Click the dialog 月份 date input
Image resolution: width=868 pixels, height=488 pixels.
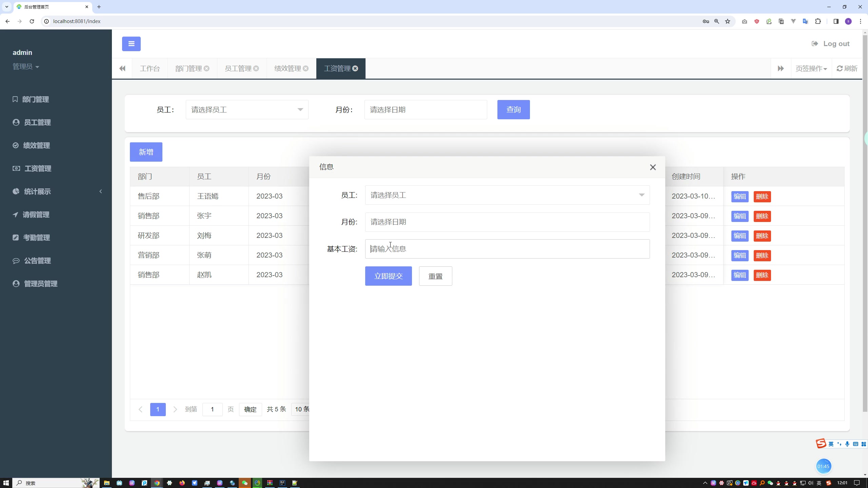tap(507, 222)
